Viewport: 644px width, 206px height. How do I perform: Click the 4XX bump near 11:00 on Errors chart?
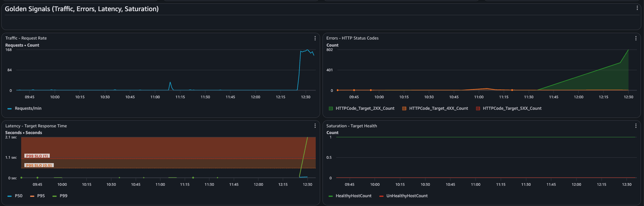pos(487,88)
